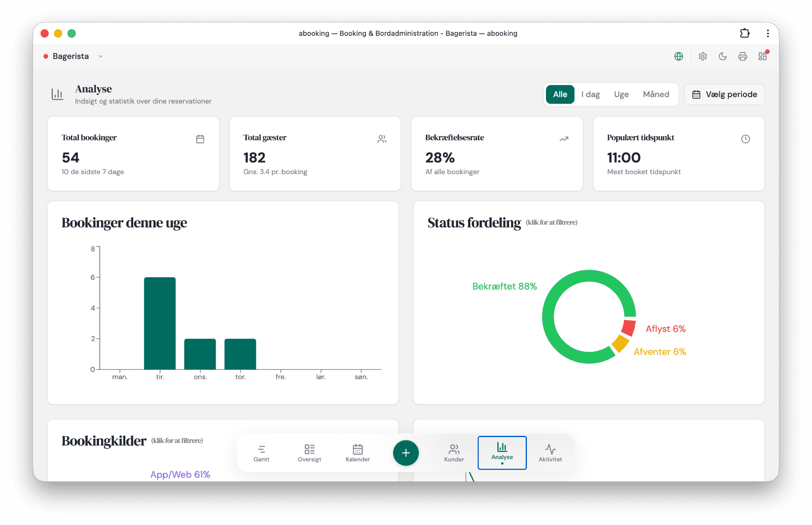Open settings gear icon in header
The width and height of the screenshot is (812, 525).
pyautogui.click(x=702, y=56)
